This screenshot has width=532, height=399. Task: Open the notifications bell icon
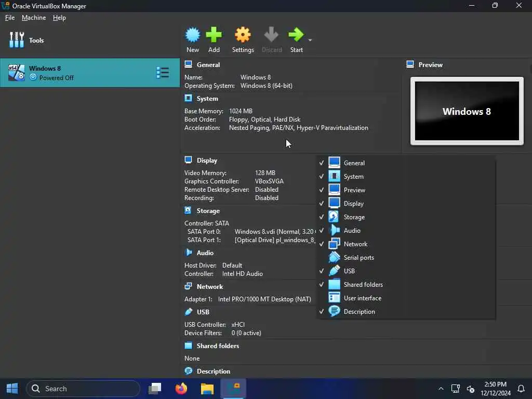click(x=521, y=389)
